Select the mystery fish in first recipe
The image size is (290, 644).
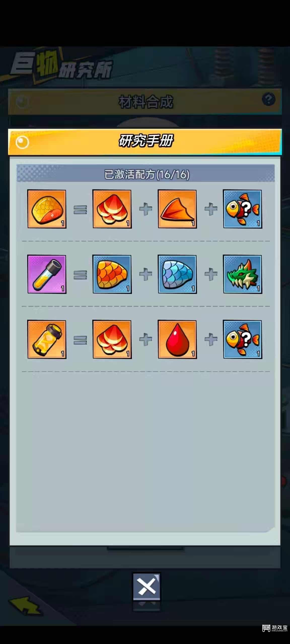(x=242, y=209)
